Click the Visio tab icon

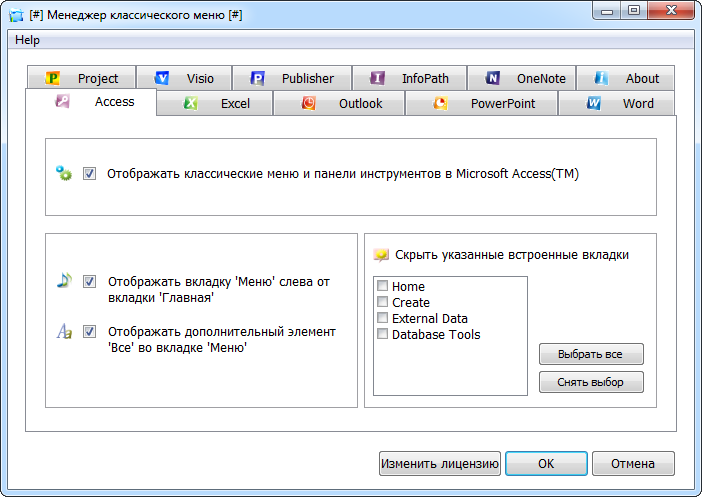tap(162, 78)
